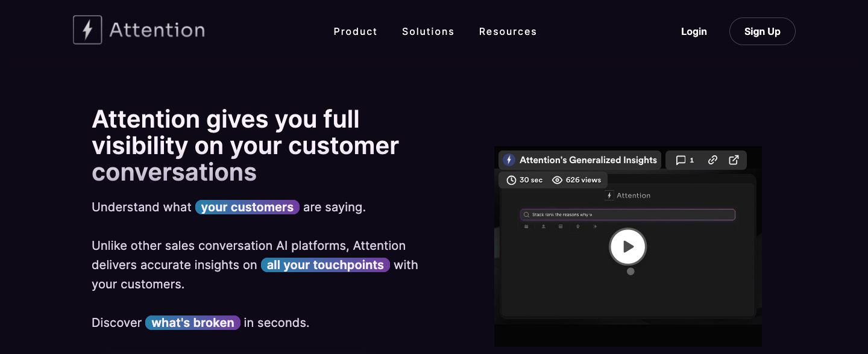Click the magnifier icon in video search bar
868x354 pixels.
click(x=526, y=215)
